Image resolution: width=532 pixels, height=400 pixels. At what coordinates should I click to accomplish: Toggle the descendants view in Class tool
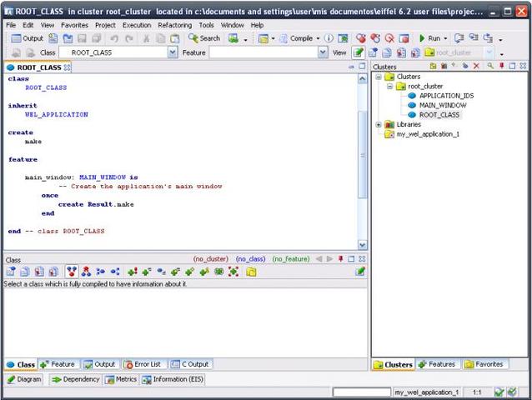(x=86, y=272)
